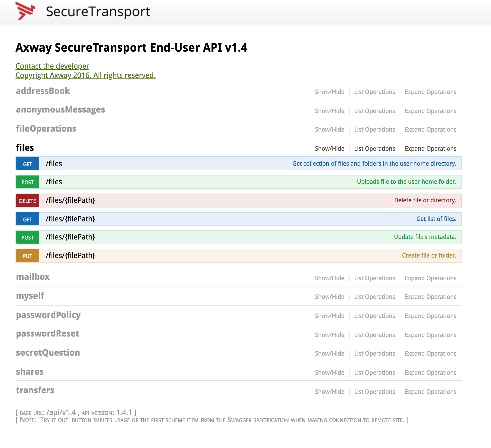Expand the shares section heading
The height and width of the screenshot is (448, 491).
coord(30,372)
